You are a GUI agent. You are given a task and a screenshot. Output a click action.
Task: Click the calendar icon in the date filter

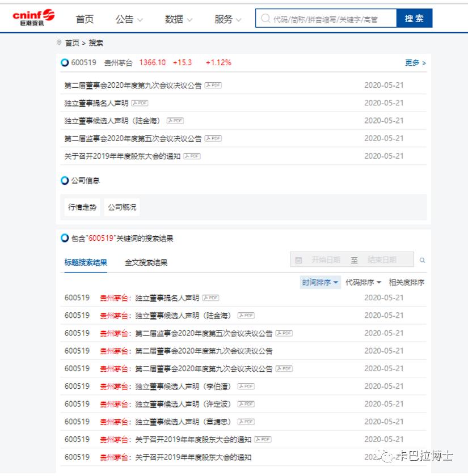300,260
